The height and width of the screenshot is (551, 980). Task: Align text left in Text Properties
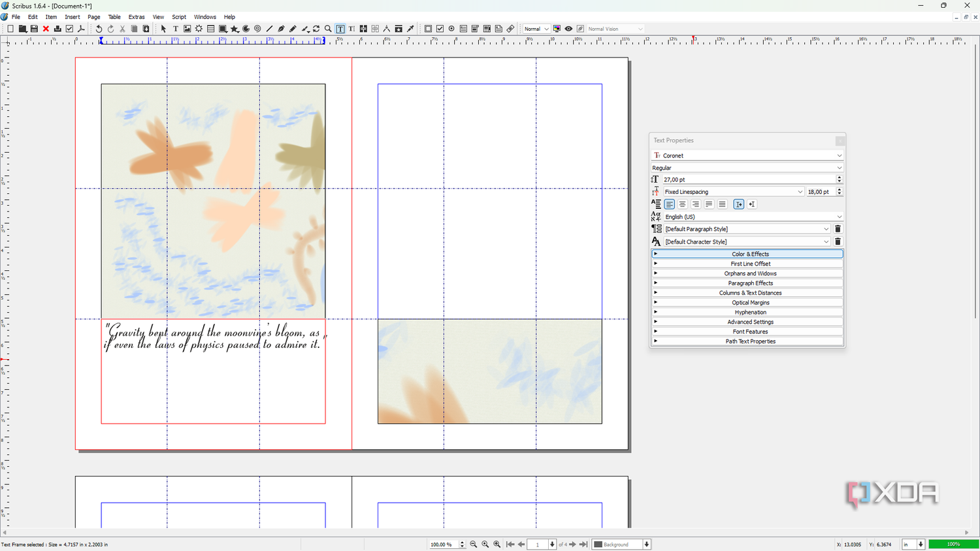point(670,204)
